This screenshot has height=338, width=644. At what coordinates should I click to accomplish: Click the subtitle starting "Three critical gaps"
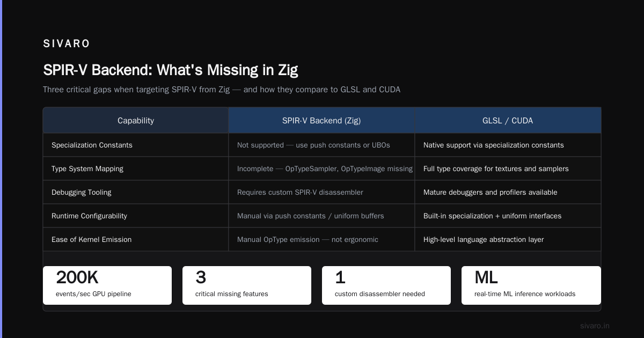(222, 90)
